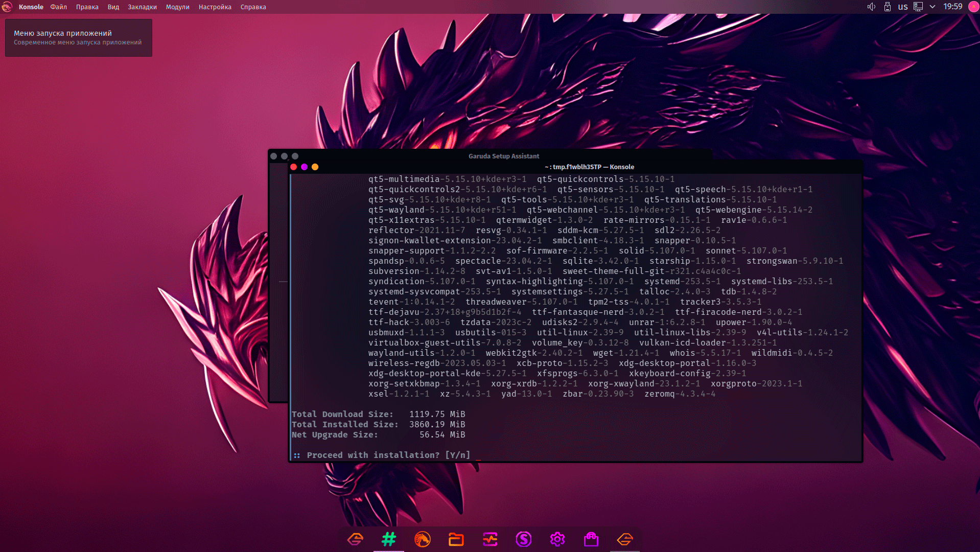Click the pink user avatar button
Screen dimensions: 980x552
[973, 7]
